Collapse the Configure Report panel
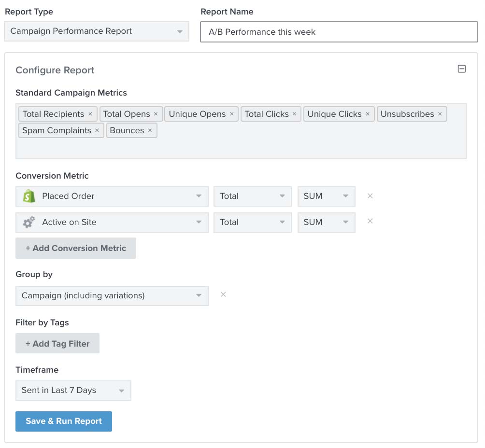The height and width of the screenshot is (448, 485). click(461, 69)
